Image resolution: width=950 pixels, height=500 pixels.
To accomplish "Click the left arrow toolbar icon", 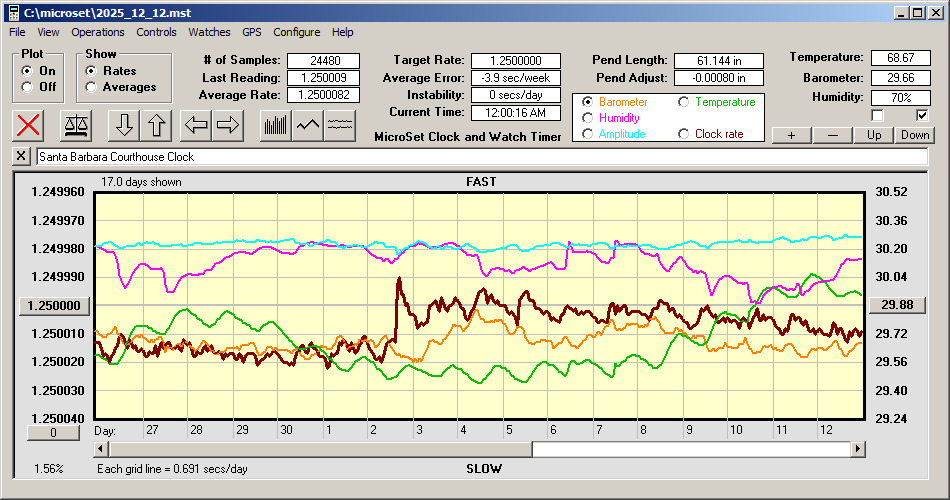I will click(x=196, y=125).
